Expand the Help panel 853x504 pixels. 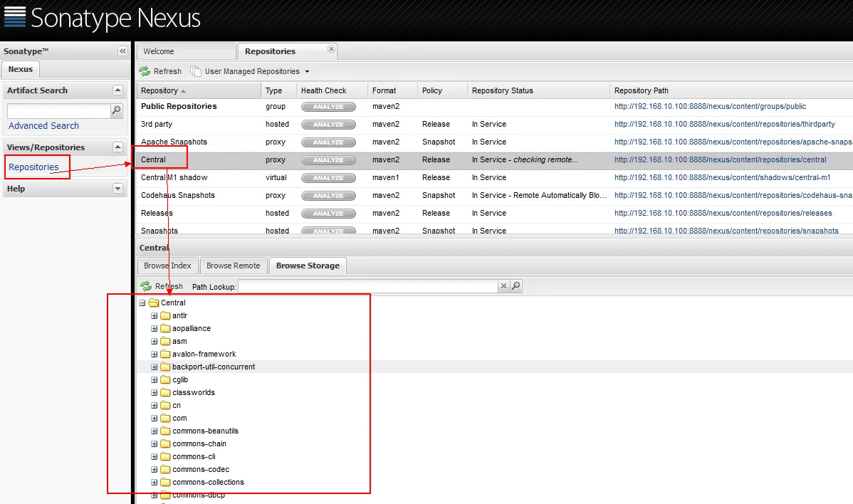click(117, 189)
